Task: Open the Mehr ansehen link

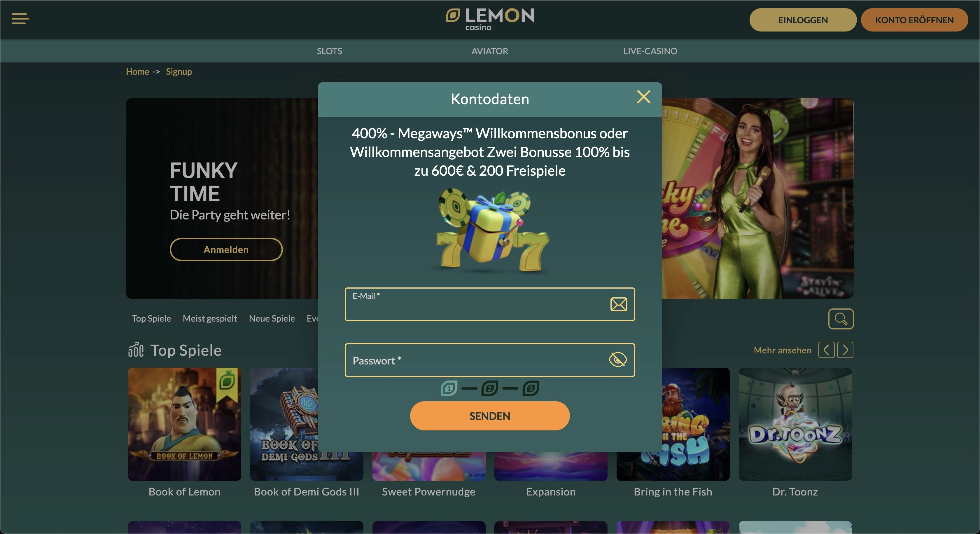Action: tap(783, 350)
